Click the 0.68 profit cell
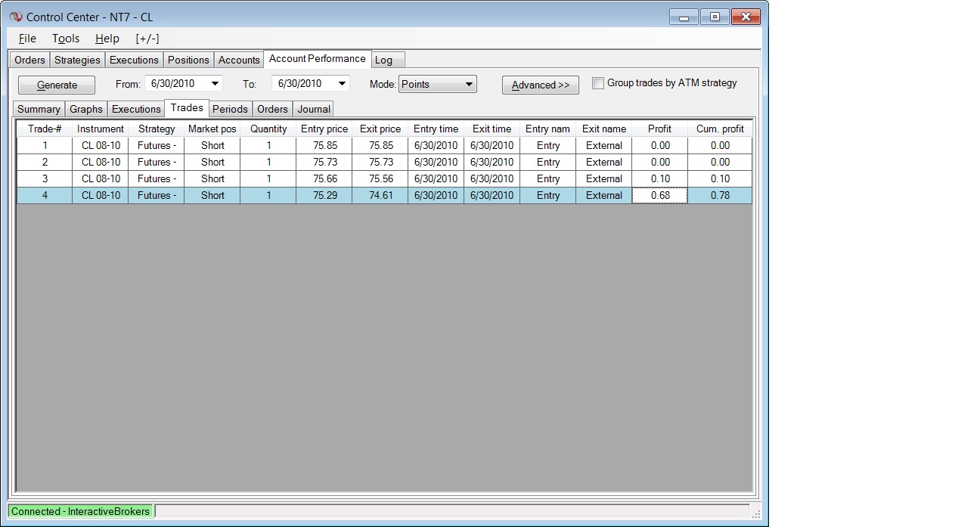The height and width of the screenshot is (527, 980). (x=660, y=195)
